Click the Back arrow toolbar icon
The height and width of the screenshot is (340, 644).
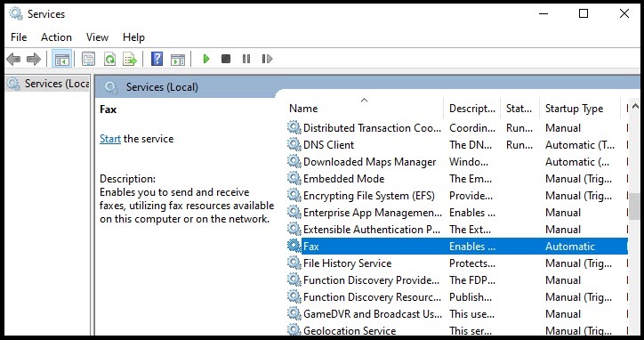[x=13, y=60]
